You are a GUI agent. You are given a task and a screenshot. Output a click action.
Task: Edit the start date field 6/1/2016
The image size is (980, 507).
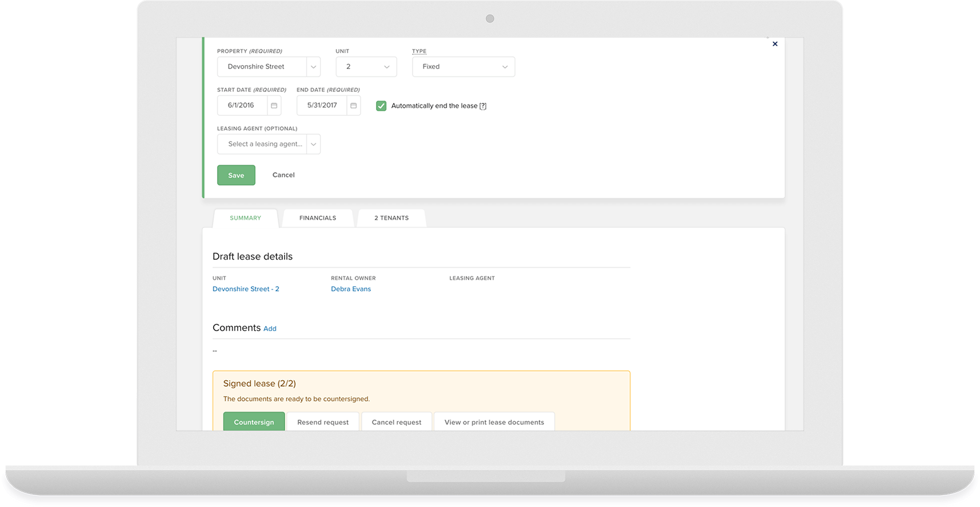(242, 106)
